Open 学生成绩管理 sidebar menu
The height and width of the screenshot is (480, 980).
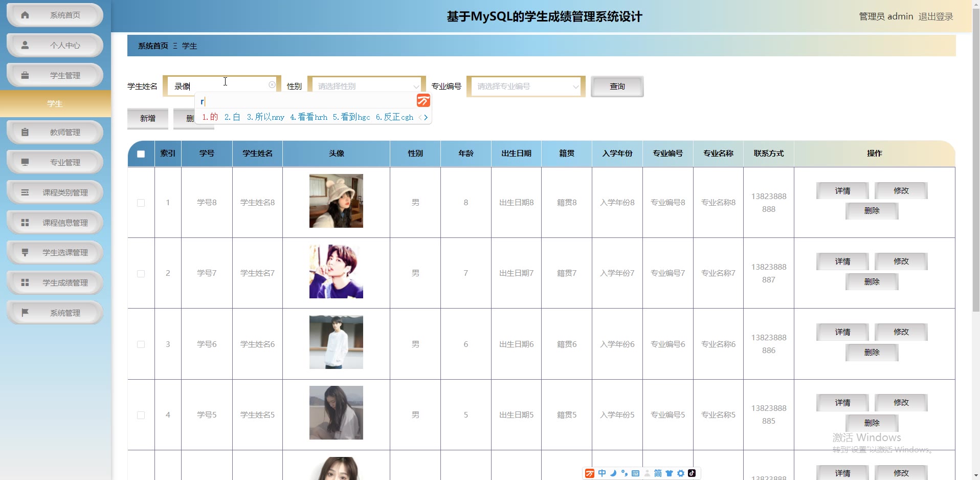pyautogui.click(x=55, y=282)
